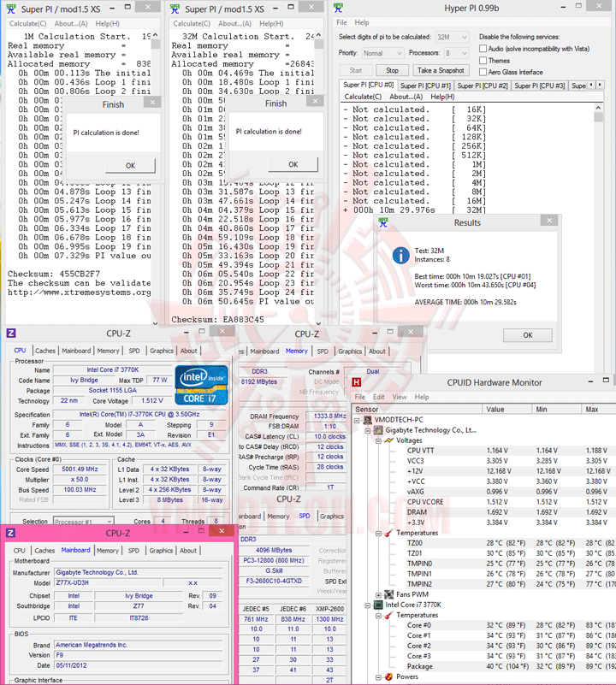This screenshot has height=685, width=616.
Task: Click the 32M result line 10m 29.976s
Action: click(x=415, y=210)
